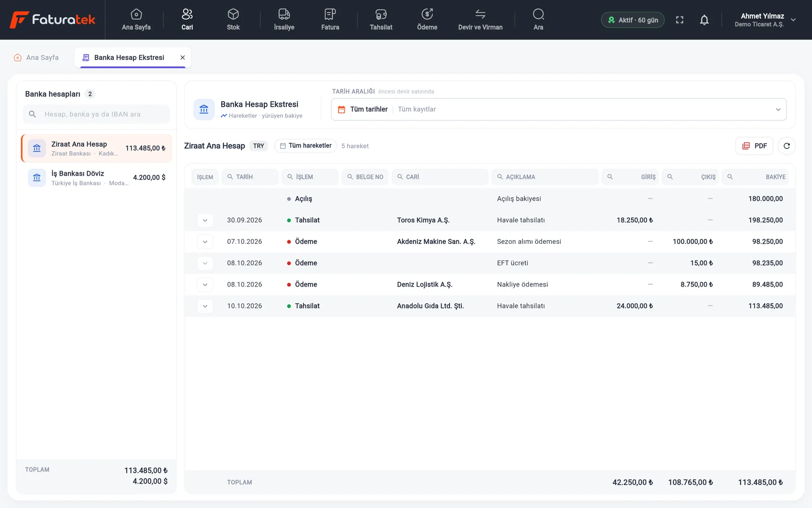Open the Ara search tool
The width and height of the screenshot is (812, 508).
point(538,20)
